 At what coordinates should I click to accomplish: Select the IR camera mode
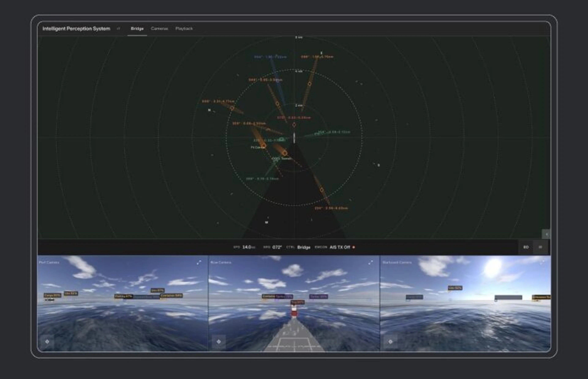point(540,247)
